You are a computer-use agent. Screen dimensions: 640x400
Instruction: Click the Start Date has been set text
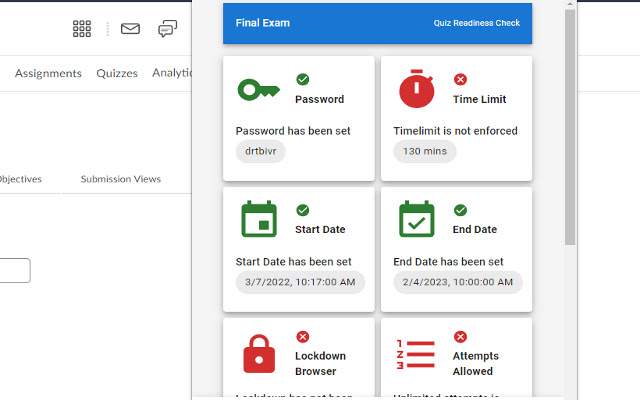[293, 262]
